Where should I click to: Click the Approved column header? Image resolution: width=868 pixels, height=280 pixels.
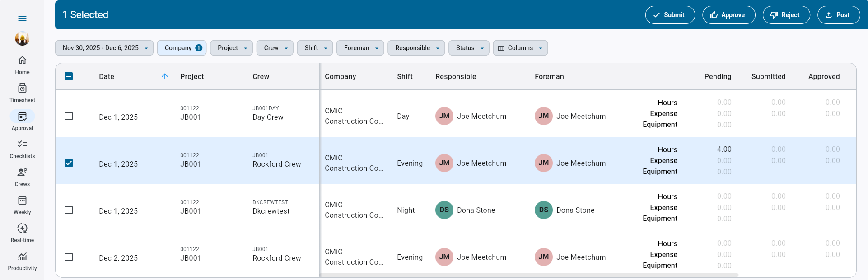(824, 76)
